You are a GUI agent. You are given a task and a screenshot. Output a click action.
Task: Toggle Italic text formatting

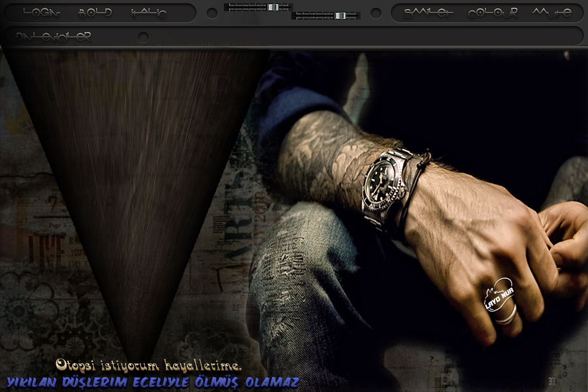148,12
